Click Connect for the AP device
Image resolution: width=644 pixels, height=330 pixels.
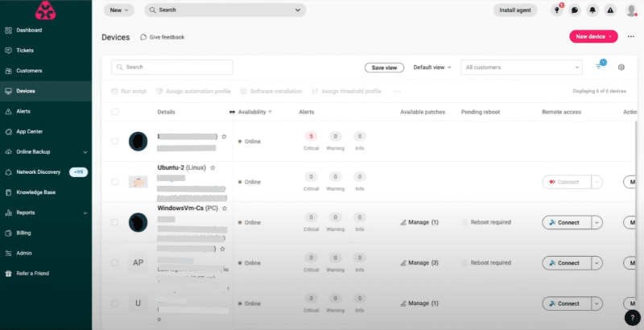click(567, 263)
